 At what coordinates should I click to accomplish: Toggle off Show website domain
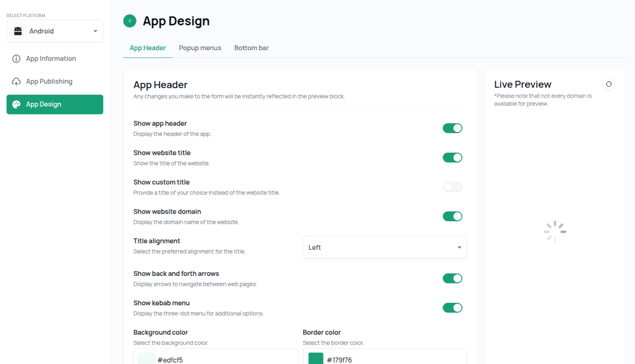(x=452, y=217)
